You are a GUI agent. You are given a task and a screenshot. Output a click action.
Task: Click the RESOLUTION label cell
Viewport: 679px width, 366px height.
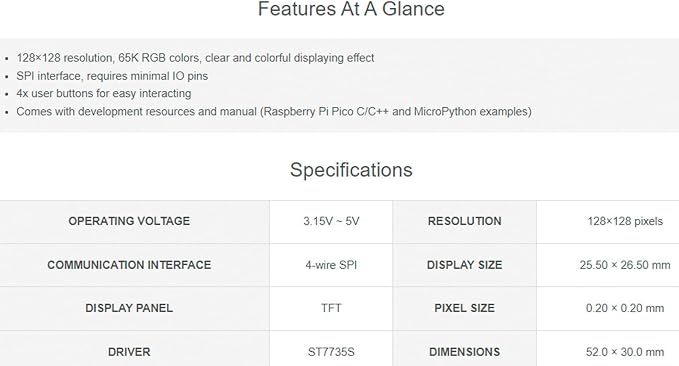[465, 222]
